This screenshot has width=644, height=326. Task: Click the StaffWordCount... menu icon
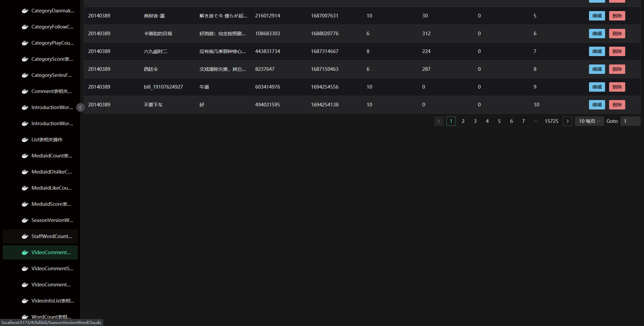pos(25,236)
